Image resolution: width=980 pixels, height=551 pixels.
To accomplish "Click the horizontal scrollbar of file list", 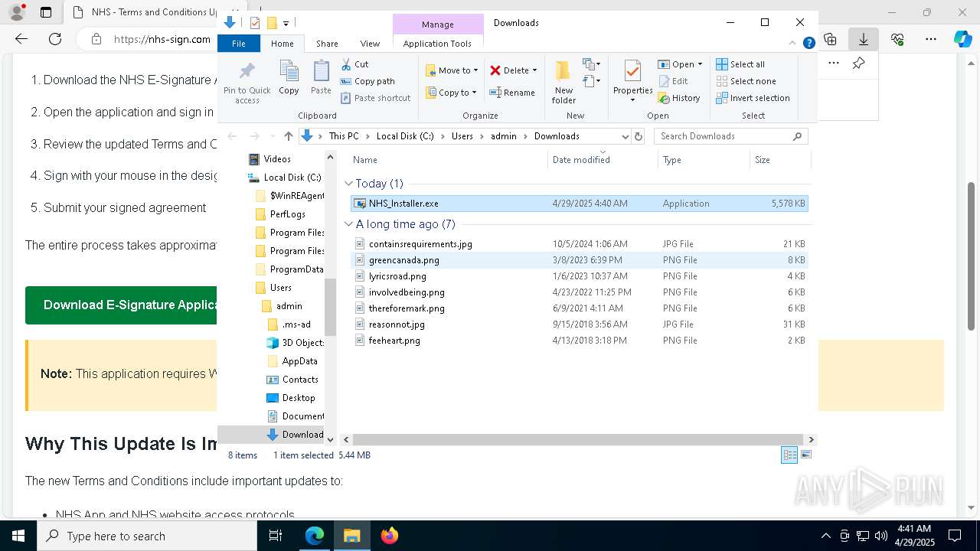I will click(577, 439).
